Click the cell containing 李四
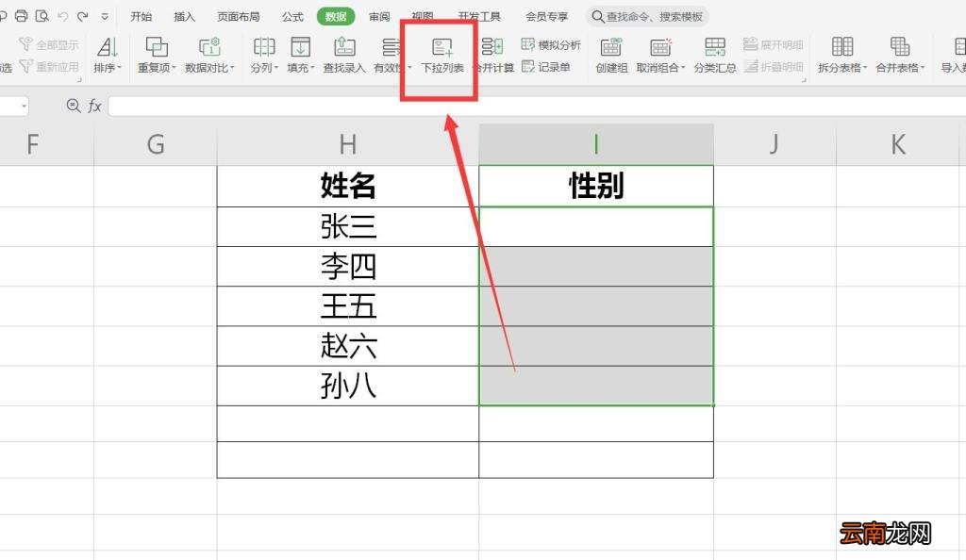 348,267
